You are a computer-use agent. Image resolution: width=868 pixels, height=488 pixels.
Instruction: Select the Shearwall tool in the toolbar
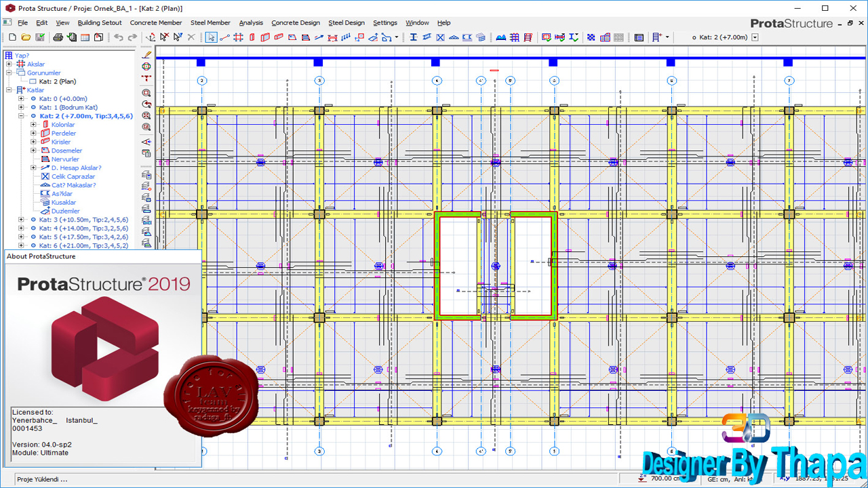(265, 37)
